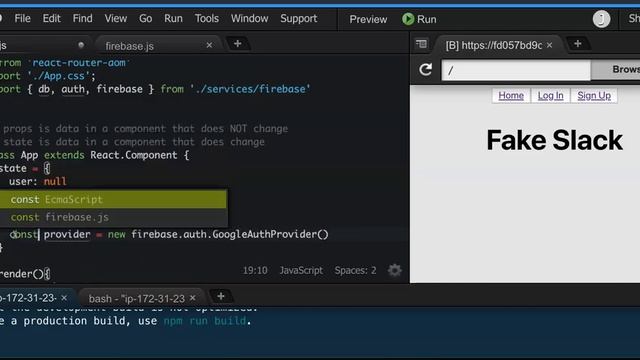Screen dimensions: 640x360
Task: Add a new editor tab with plus
Action: pyautogui.click(x=238, y=44)
